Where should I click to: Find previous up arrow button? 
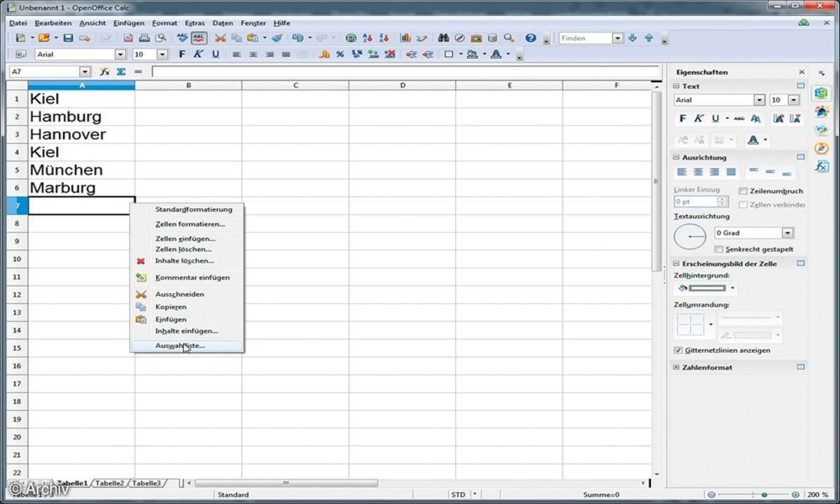(x=649, y=38)
